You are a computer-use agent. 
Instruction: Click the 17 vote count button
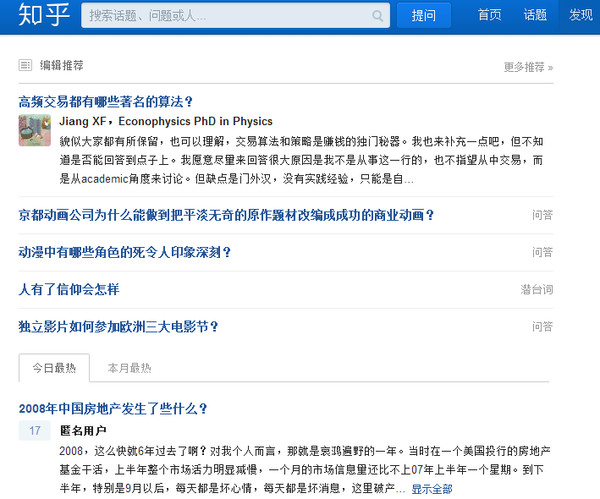(x=34, y=431)
